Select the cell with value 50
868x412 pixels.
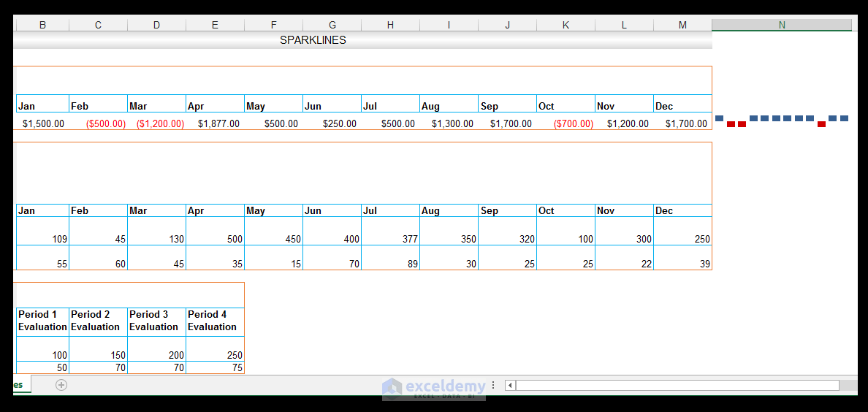(42, 367)
